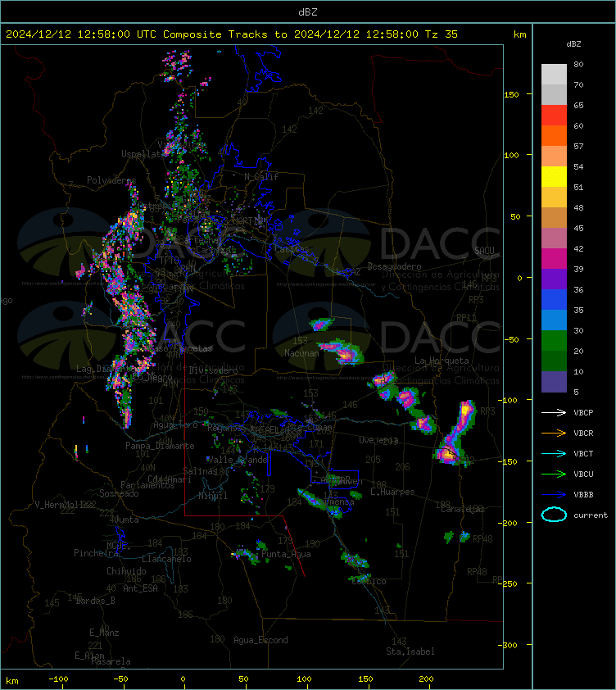Image resolution: width=616 pixels, height=690 pixels.
Task: Click the Punta_Agua map label
Action: [286, 554]
